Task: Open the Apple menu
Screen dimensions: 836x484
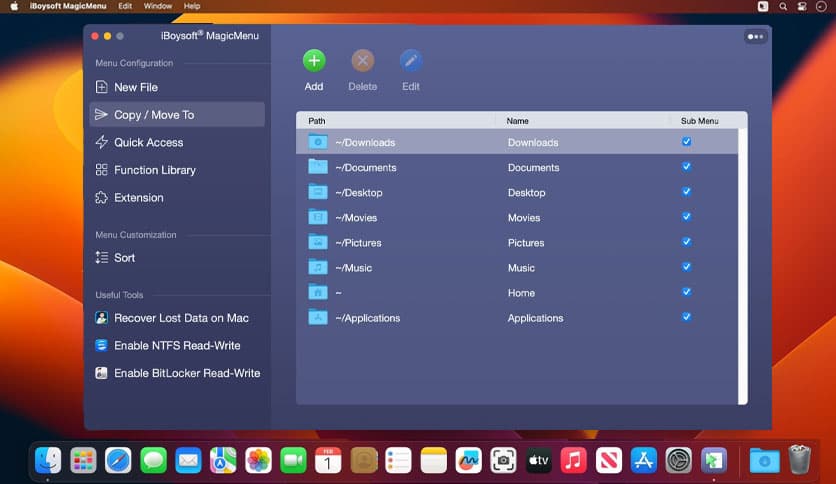Action: point(14,6)
